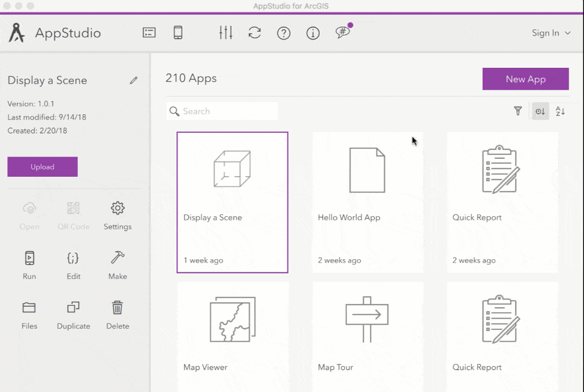The height and width of the screenshot is (392, 584).
Task: Toggle alphabetical A-Z sort
Action: point(560,111)
